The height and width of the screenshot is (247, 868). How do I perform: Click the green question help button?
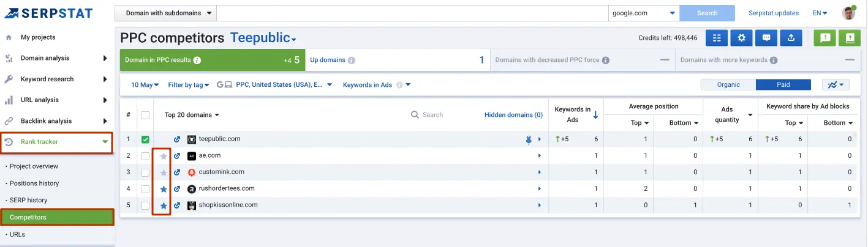[x=850, y=38]
